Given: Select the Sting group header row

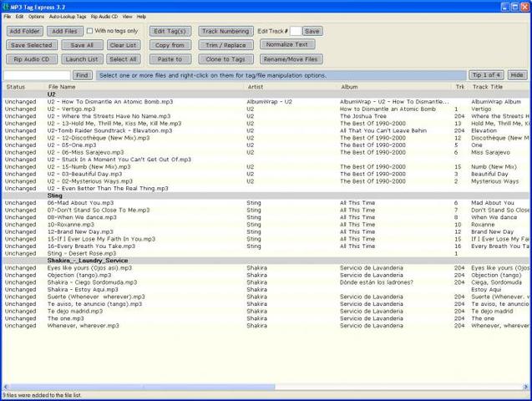Looking at the screenshot, I should coord(266,195).
